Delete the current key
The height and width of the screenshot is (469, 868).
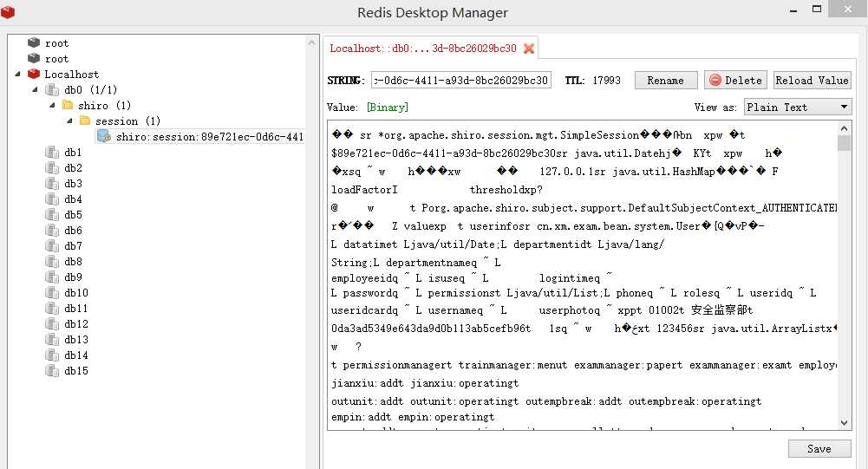[x=735, y=81]
